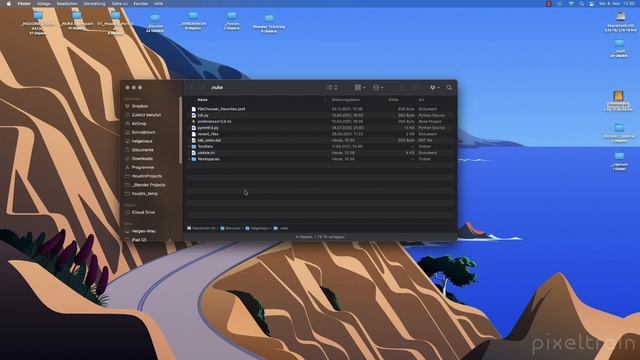Open the Finder menu in menu bar
The image size is (640, 360).
24,3
